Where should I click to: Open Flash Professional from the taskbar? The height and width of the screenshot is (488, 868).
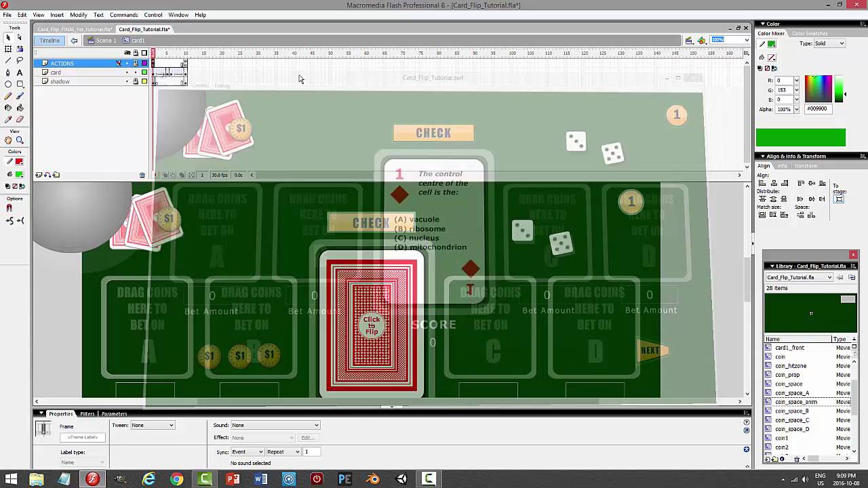click(92, 479)
